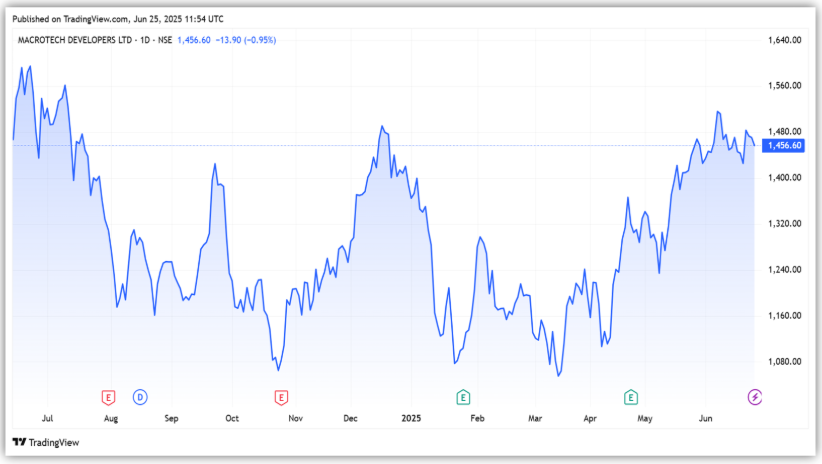Select the 1D interval in chart header

(x=142, y=40)
